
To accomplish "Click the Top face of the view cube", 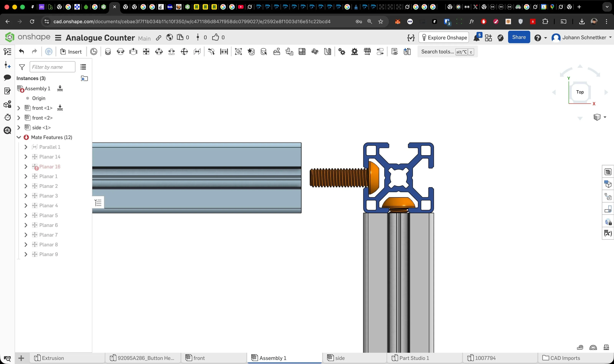I will coord(580,92).
